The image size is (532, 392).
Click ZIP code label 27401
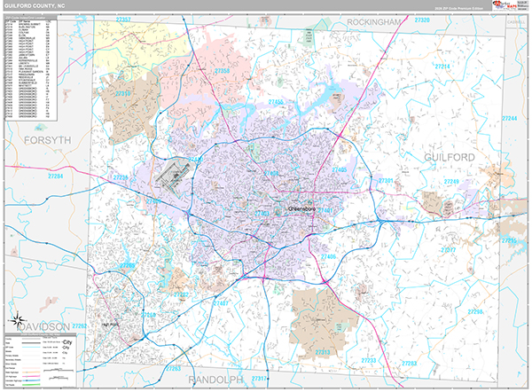tap(325, 210)
